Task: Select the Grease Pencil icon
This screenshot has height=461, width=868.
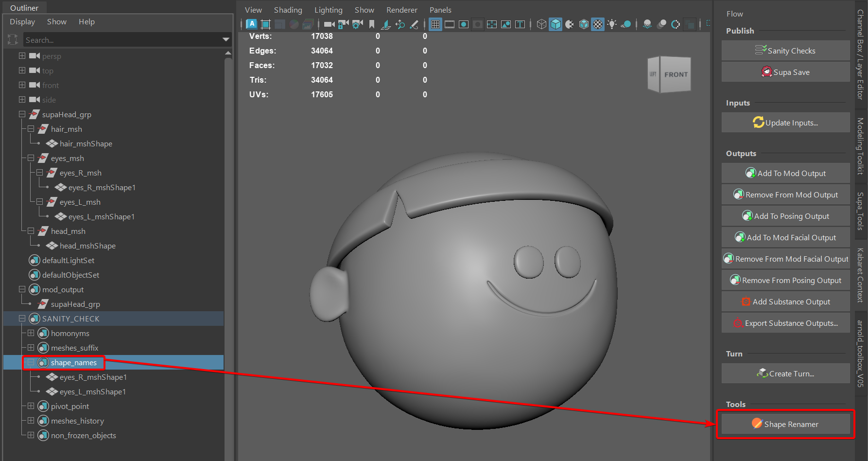Action: (x=414, y=24)
